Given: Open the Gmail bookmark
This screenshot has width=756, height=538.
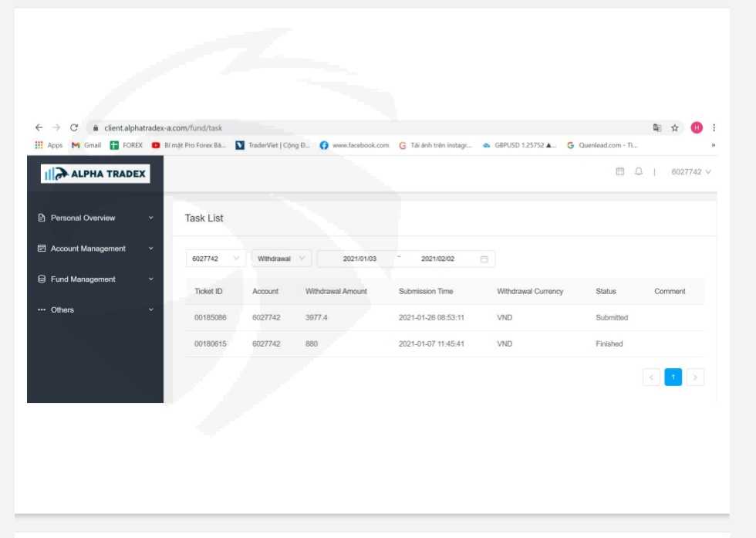Looking at the screenshot, I should point(86,145).
